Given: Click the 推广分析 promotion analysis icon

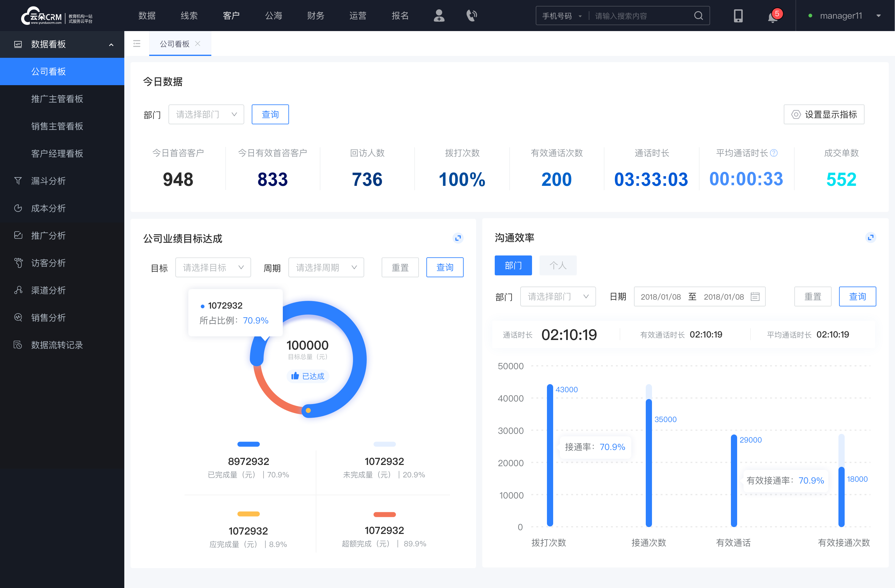Looking at the screenshot, I should pyautogui.click(x=18, y=235).
